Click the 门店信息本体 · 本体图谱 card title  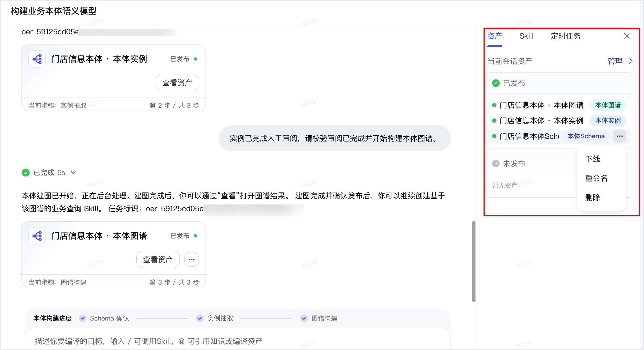[99, 236]
